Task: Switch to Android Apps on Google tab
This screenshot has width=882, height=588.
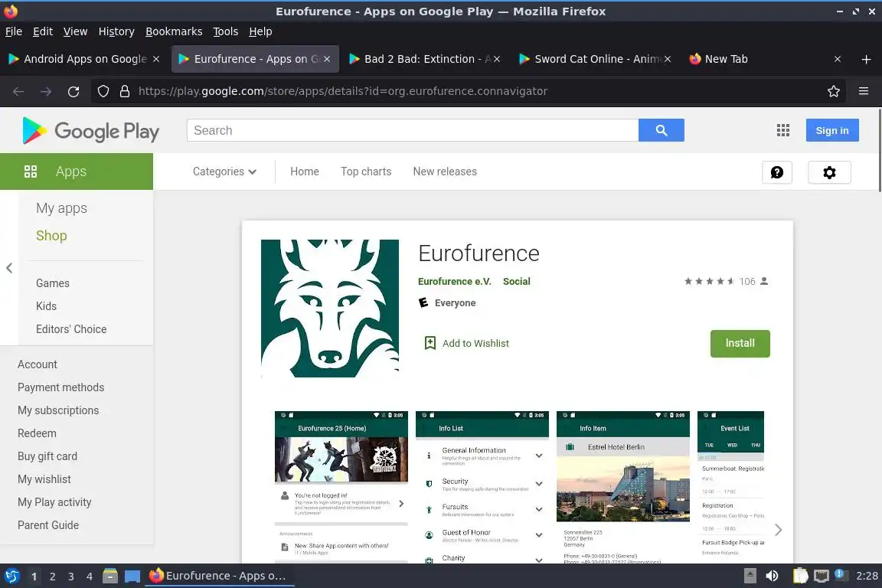Action: (x=84, y=59)
